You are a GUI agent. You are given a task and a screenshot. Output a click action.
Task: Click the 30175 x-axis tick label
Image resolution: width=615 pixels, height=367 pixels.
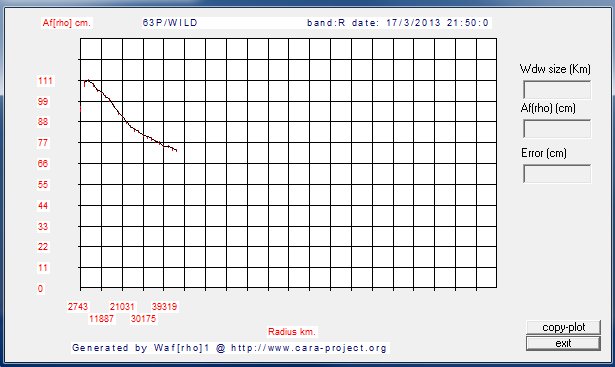(x=143, y=318)
